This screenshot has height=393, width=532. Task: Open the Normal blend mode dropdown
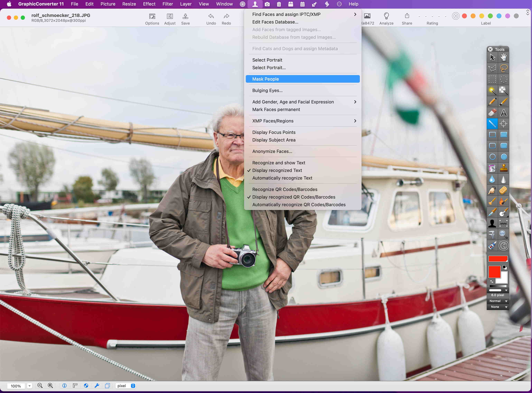click(x=498, y=301)
